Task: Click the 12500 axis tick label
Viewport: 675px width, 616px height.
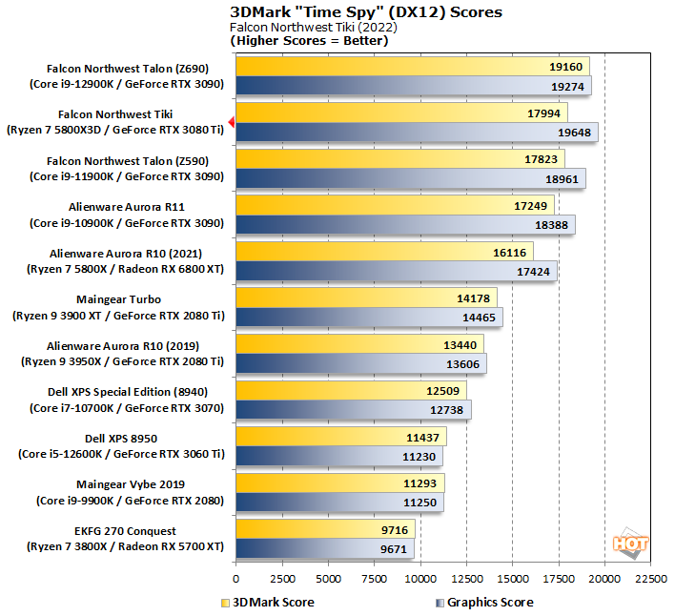Action: point(466,579)
